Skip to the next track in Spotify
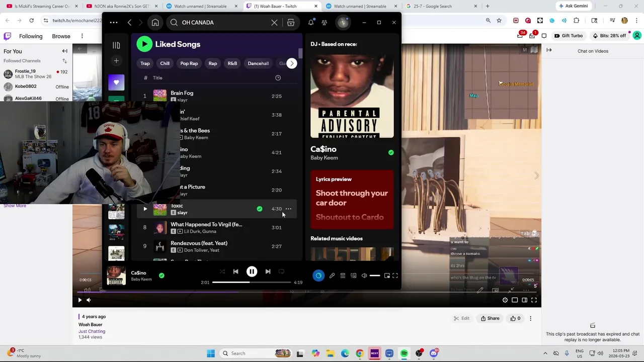 tap(268, 271)
